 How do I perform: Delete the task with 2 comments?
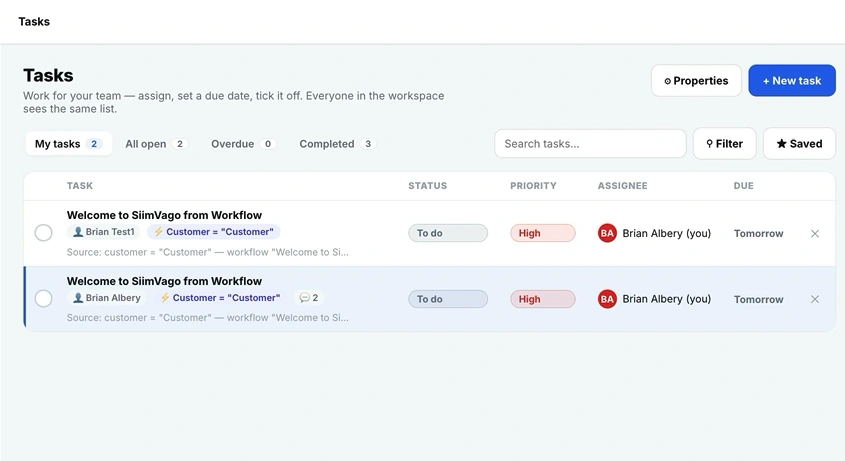point(815,299)
